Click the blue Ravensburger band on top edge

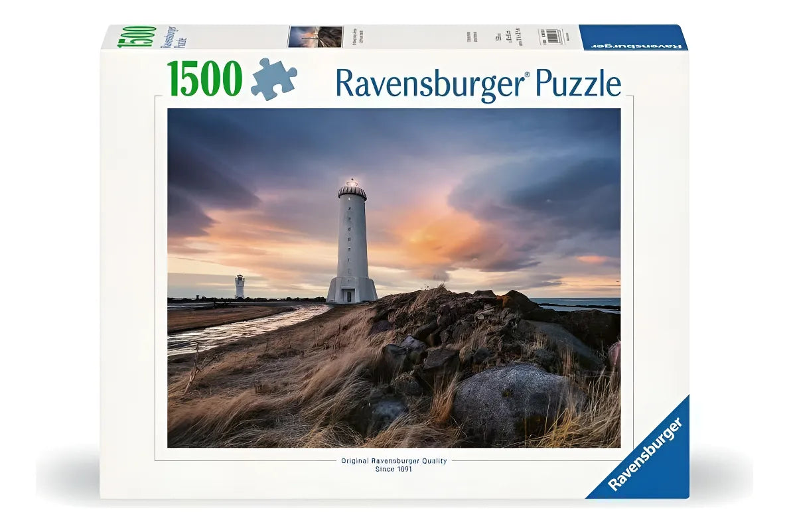[x=632, y=37]
